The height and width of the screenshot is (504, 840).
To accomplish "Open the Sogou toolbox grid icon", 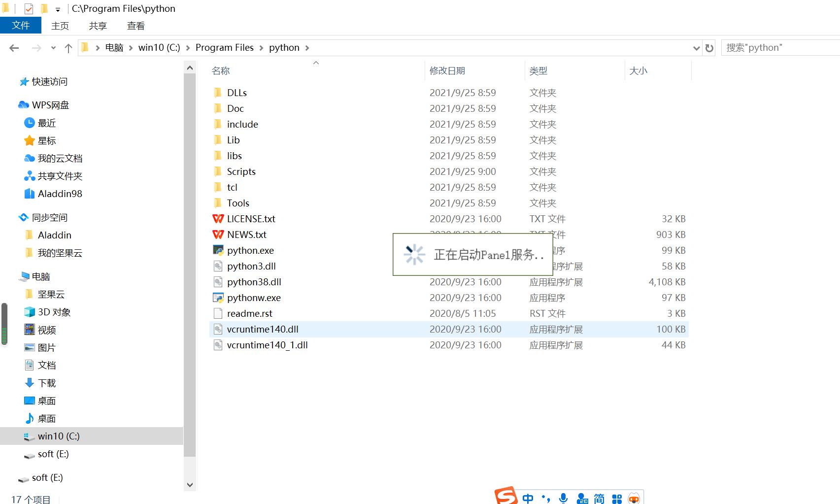I will [x=616, y=499].
